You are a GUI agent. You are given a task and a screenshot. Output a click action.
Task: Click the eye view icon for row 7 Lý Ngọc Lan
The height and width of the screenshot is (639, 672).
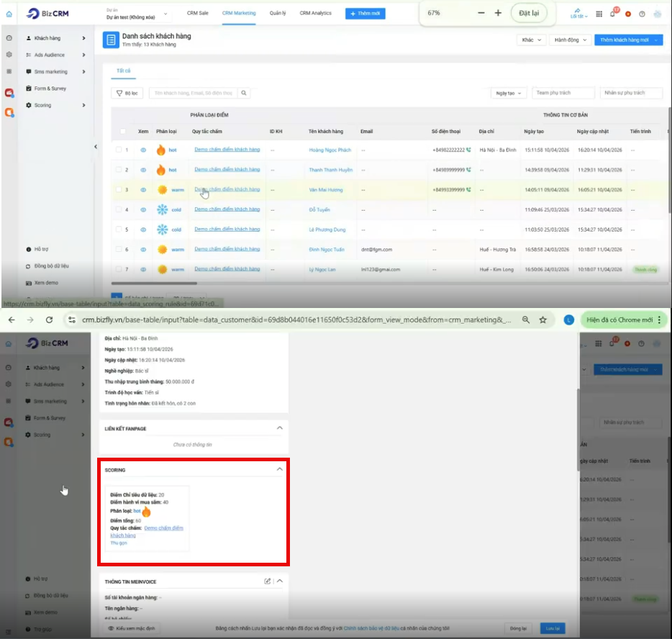click(x=143, y=270)
